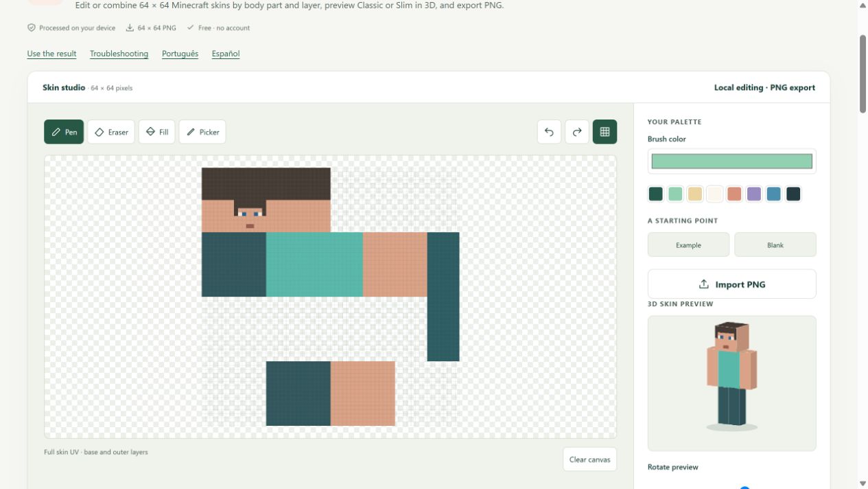The image size is (868, 489).
Task: Open the Use the result link
Action: [x=51, y=54]
